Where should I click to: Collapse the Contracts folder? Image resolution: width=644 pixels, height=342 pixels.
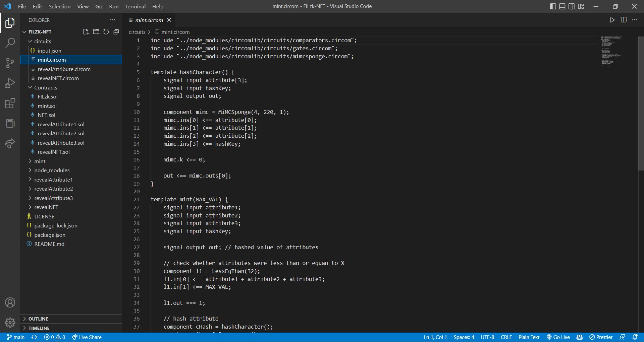[x=30, y=87]
